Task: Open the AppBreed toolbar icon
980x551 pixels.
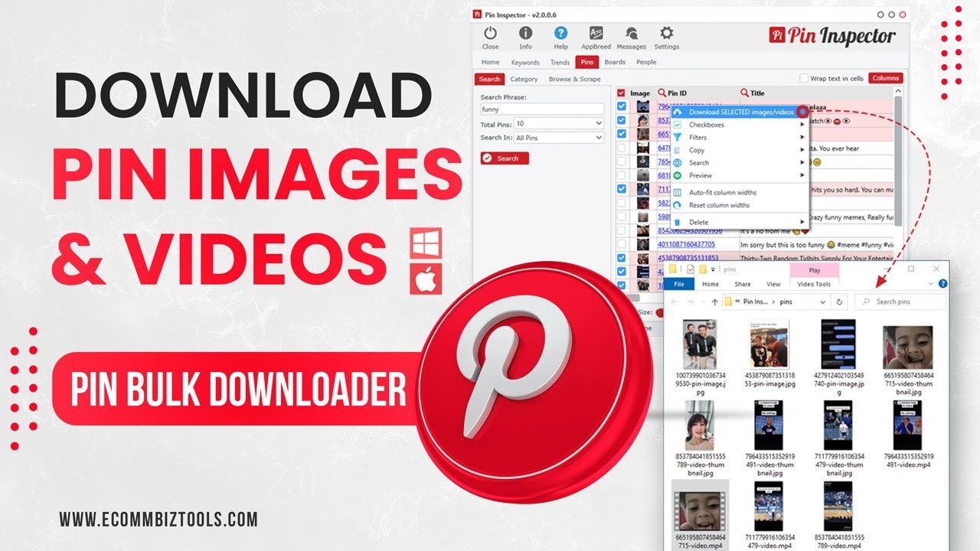Action: (596, 33)
